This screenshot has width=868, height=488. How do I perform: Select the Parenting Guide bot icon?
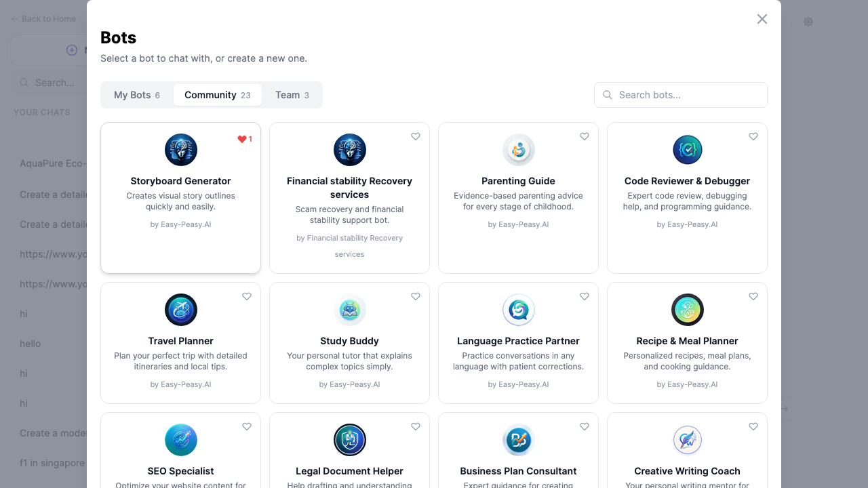(518, 150)
